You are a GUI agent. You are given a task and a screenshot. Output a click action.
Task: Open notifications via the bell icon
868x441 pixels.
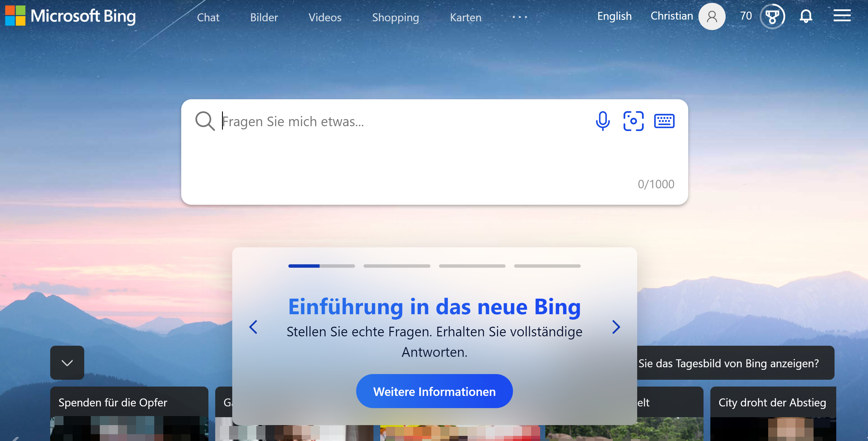tap(806, 16)
